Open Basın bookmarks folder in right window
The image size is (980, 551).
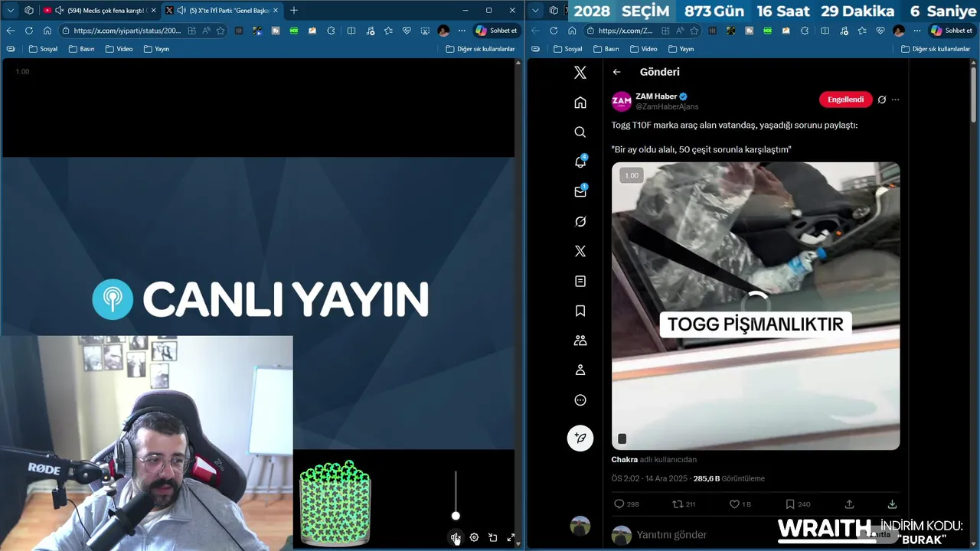coord(606,49)
